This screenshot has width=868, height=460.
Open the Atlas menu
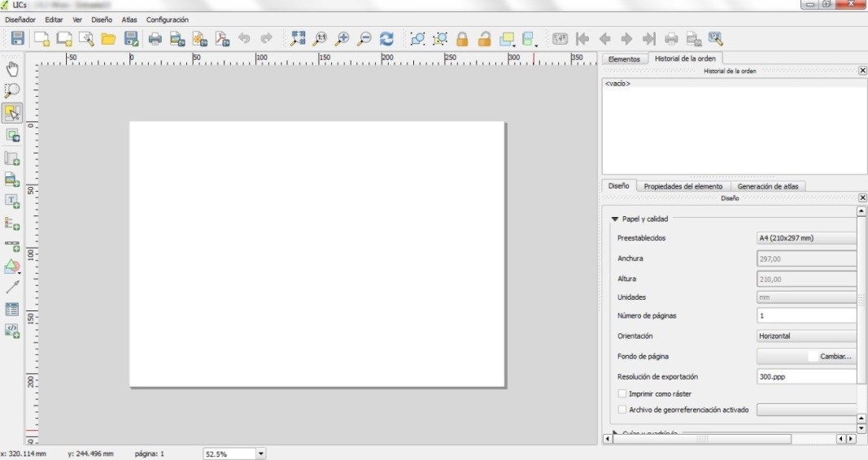pos(129,20)
